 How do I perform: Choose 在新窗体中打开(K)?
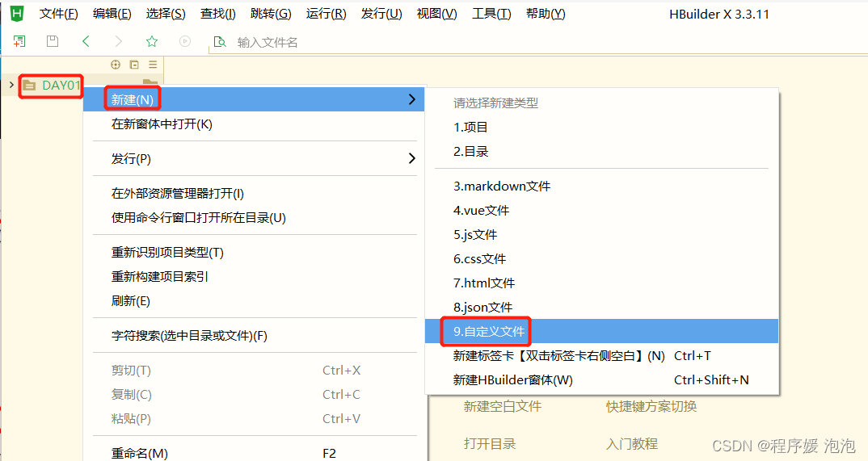[254, 124]
